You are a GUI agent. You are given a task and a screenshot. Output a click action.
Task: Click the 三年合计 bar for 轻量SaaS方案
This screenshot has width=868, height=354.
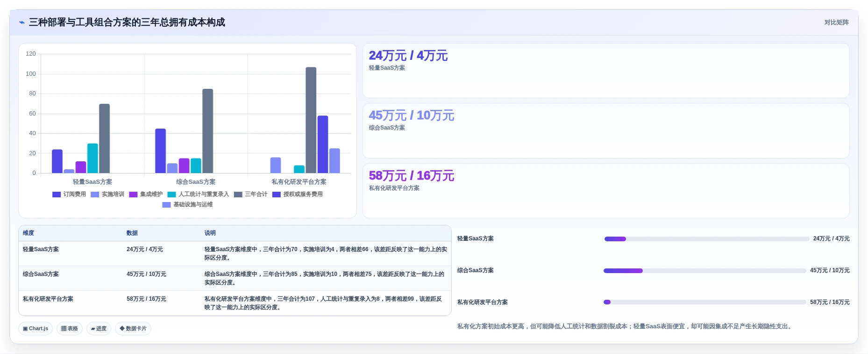coord(104,138)
